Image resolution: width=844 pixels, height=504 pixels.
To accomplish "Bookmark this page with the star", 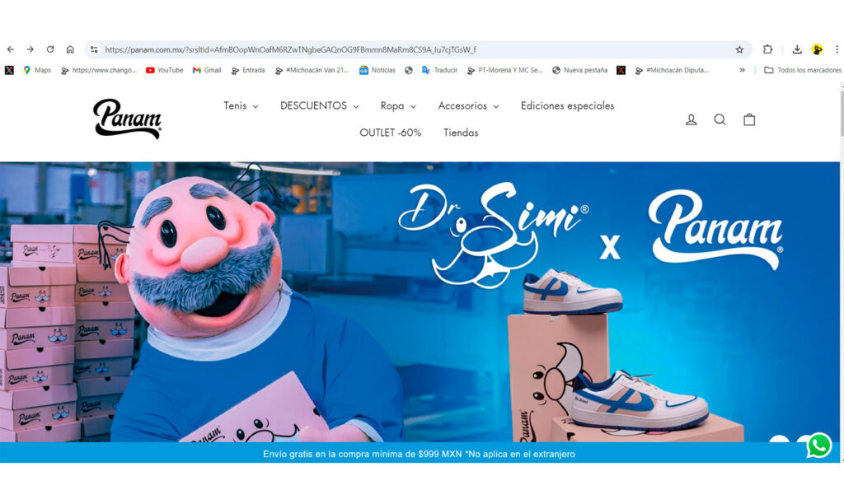I will (x=739, y=49).
